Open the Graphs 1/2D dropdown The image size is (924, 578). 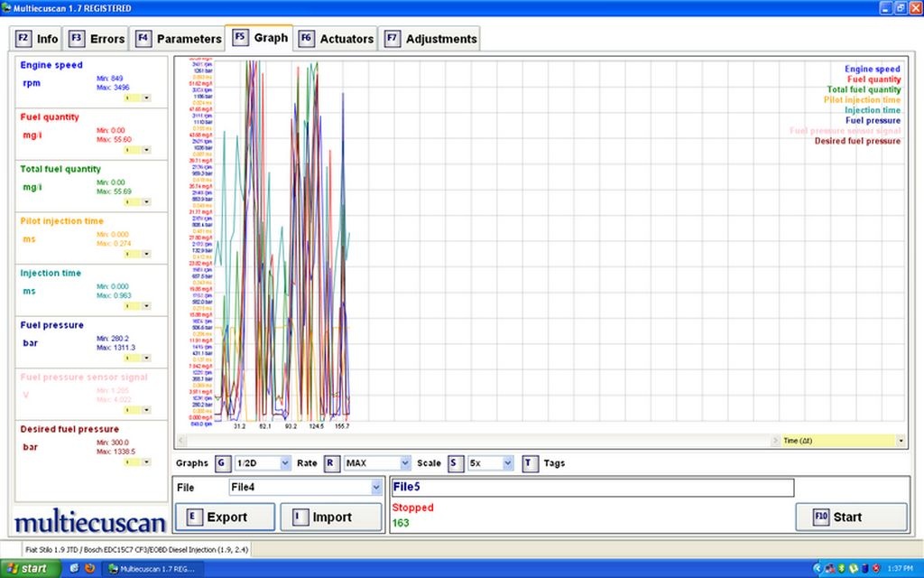(x=263, y=463)
